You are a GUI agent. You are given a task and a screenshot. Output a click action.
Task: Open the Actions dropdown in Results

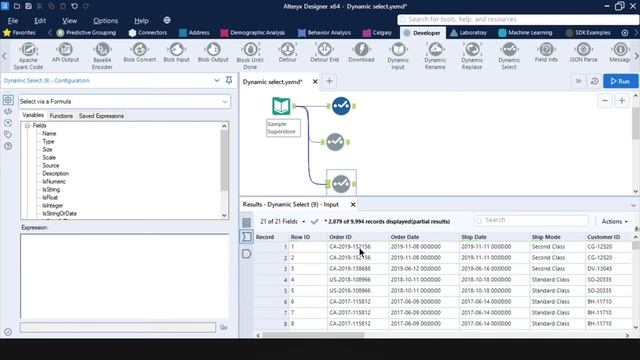tap(614, 221)
